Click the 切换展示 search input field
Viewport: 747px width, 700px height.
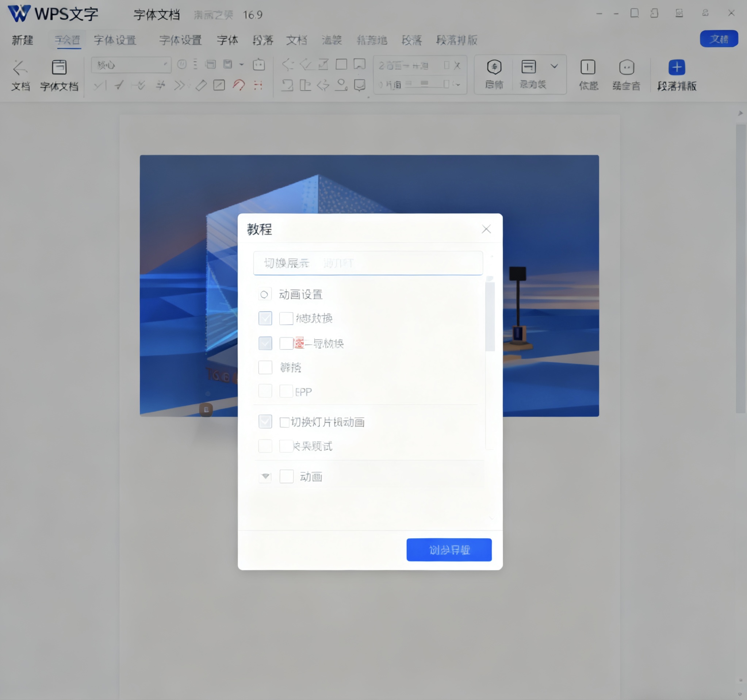[x=368, y=263]
